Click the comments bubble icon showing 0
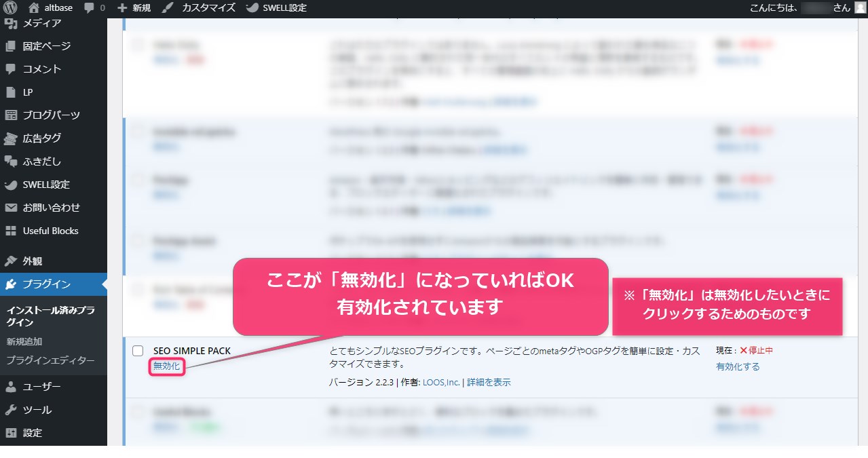The height and width of the screenshot is (458, 868). pos(89,7)
